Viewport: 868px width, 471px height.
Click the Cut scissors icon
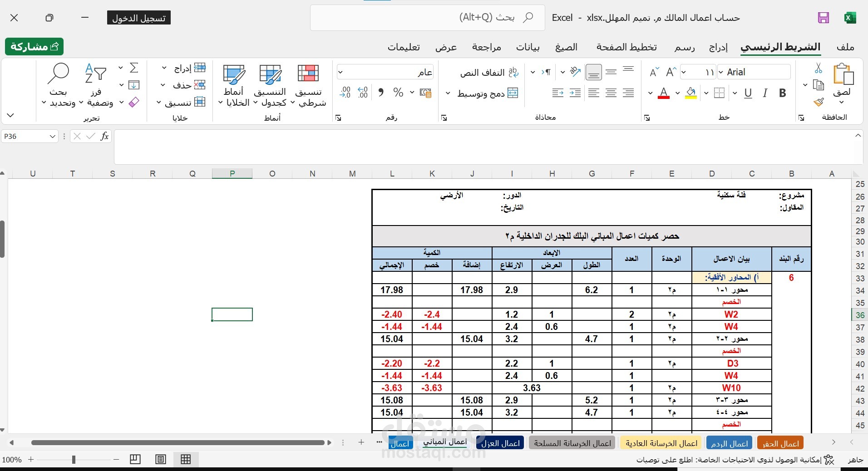point(818,68)
